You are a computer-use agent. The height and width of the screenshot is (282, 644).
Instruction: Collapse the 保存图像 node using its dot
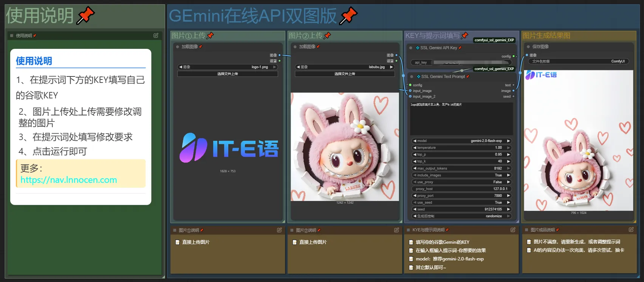click(528, 47)
